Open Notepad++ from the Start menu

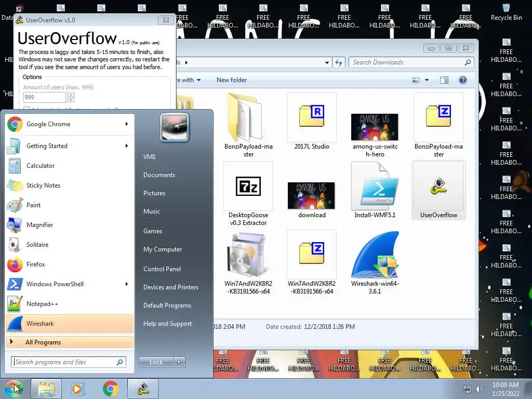pyautogui.click(x=70, y=303)
